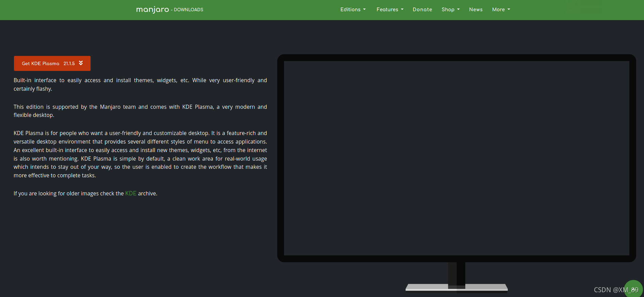The height and width of the screenshot is (297, 644).
Task: Click the Get KDE Plasma 21.1.5 button
Action: (52, 63)
